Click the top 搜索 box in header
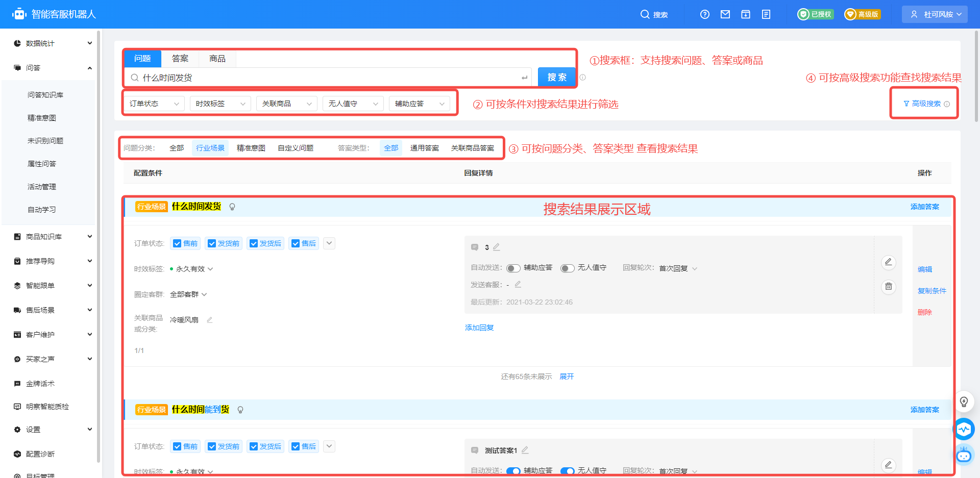The width and height of the screenshot is (980, 478). tap(654, 14)
